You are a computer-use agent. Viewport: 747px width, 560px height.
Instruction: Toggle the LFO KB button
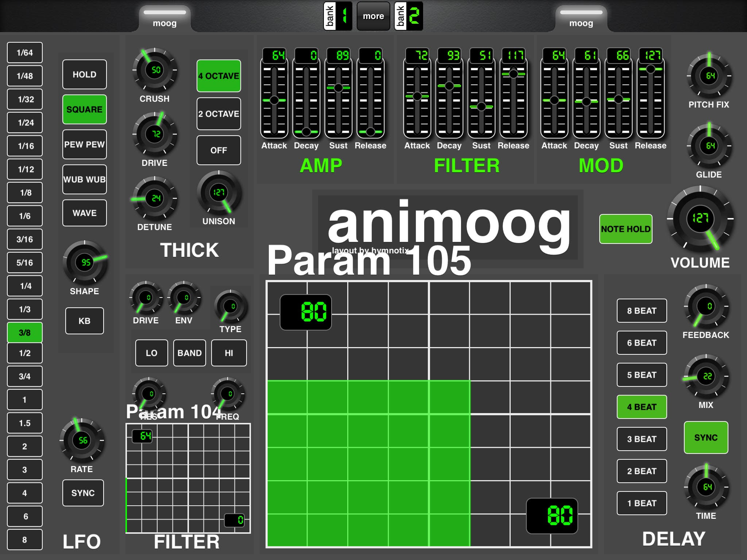pyautogui.click(x=85, y=321)
